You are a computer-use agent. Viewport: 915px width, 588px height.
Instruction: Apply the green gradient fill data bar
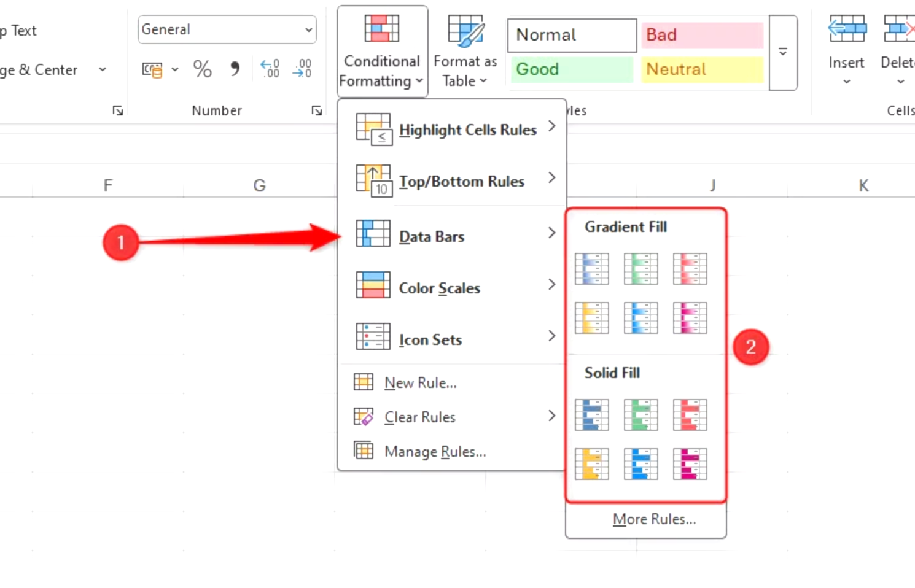point(640,269)
